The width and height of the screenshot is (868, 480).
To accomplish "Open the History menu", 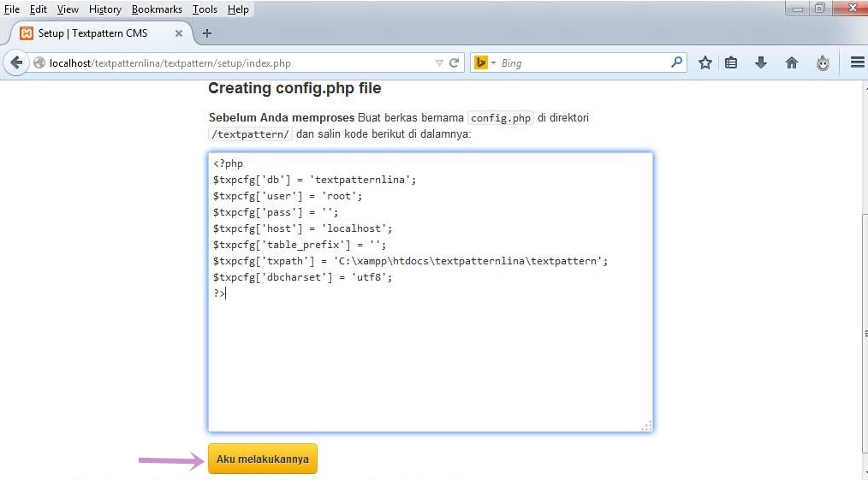I will tap(104, 9).
